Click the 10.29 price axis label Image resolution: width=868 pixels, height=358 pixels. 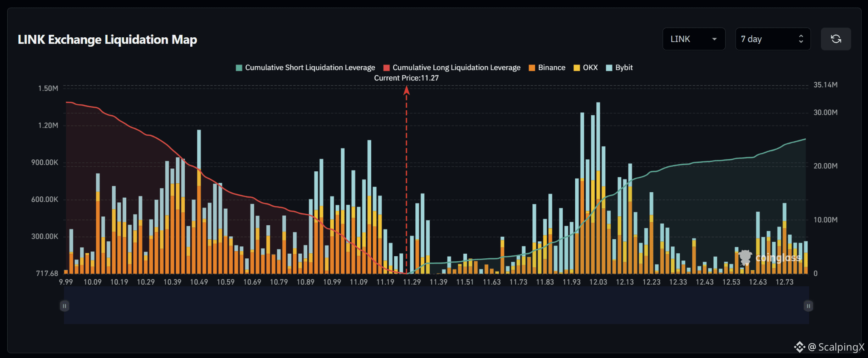146,282
